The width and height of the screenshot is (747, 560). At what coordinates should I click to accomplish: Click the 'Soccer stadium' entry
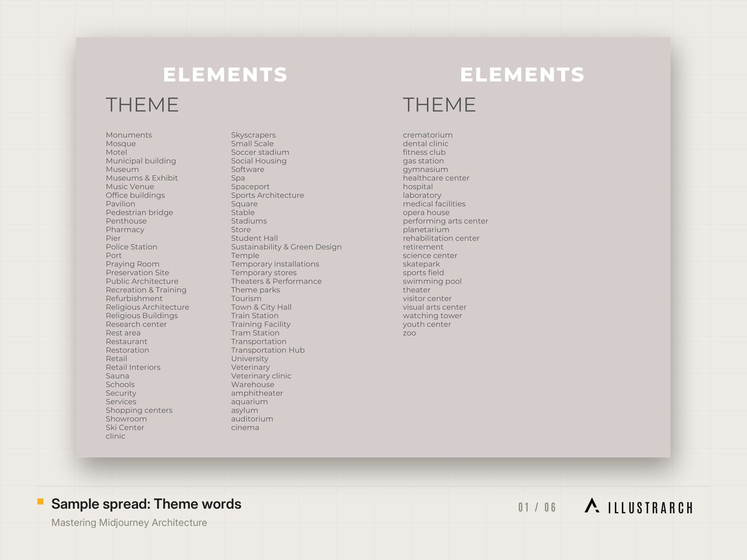click(x=260, y=152)
